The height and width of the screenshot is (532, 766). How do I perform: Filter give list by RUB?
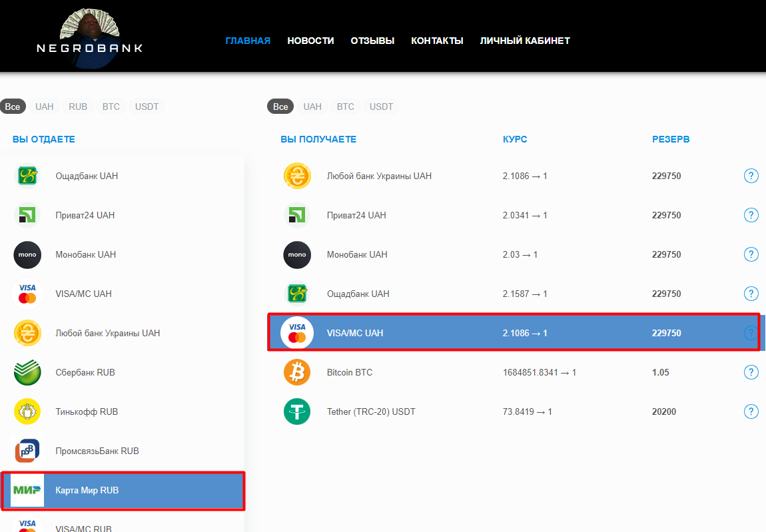pos(78,107)
